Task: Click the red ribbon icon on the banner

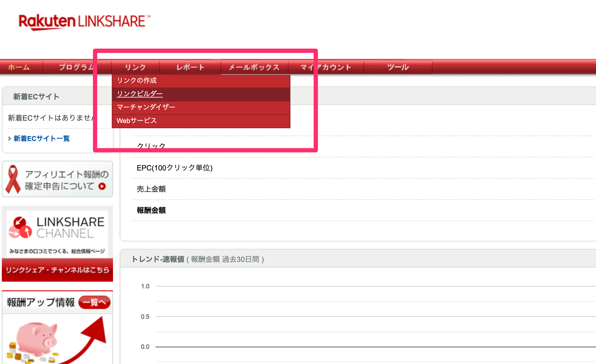Action: click(13, 179)
